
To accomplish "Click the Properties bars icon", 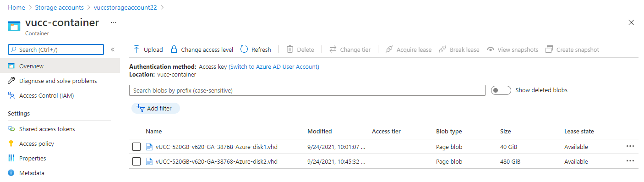I will click(11, 158).
